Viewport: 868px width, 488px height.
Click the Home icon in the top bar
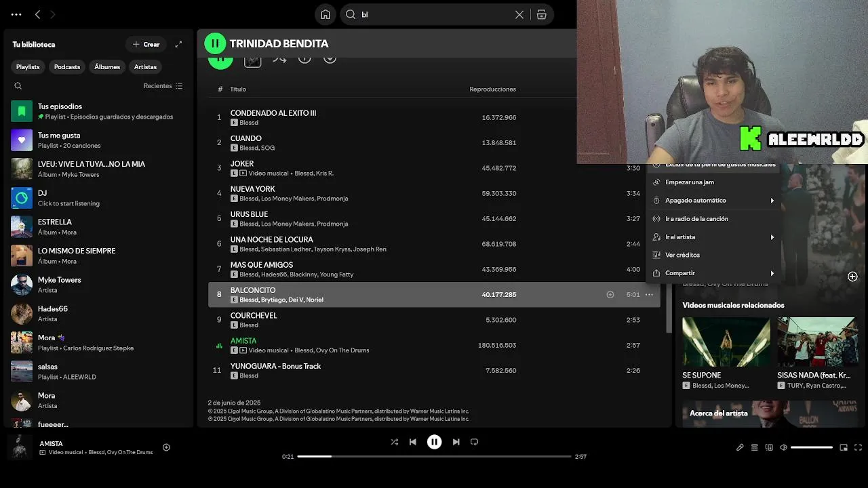click(x=325, y=14)
